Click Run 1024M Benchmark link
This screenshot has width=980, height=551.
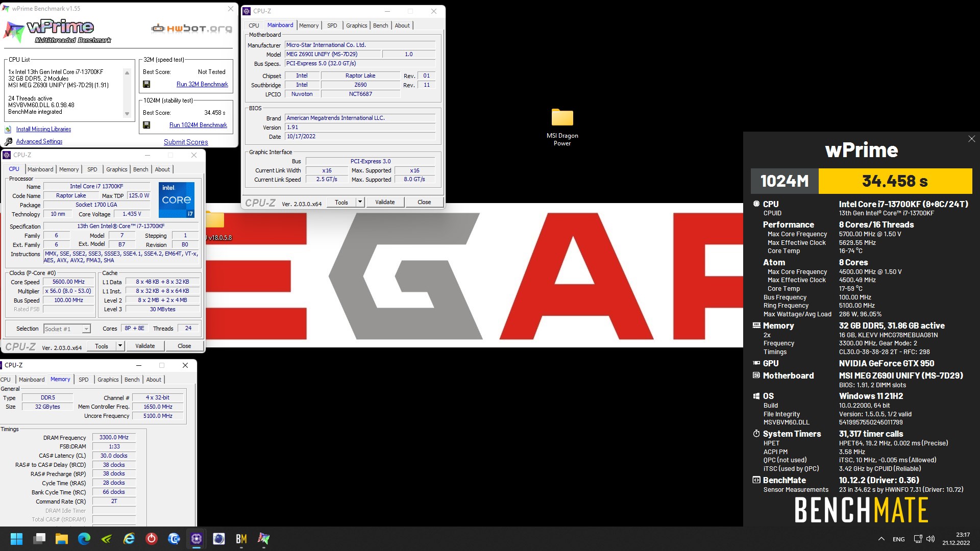pos(198,125)
